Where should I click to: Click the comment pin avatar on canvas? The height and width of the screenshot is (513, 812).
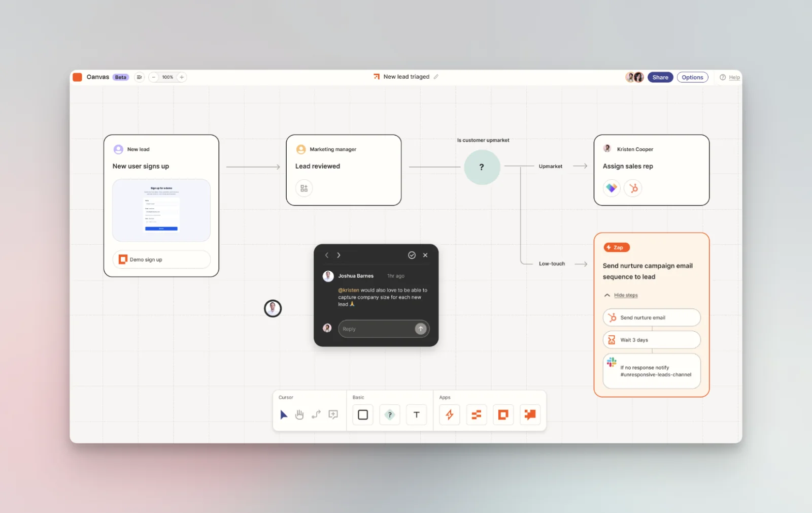coord(273,308)
